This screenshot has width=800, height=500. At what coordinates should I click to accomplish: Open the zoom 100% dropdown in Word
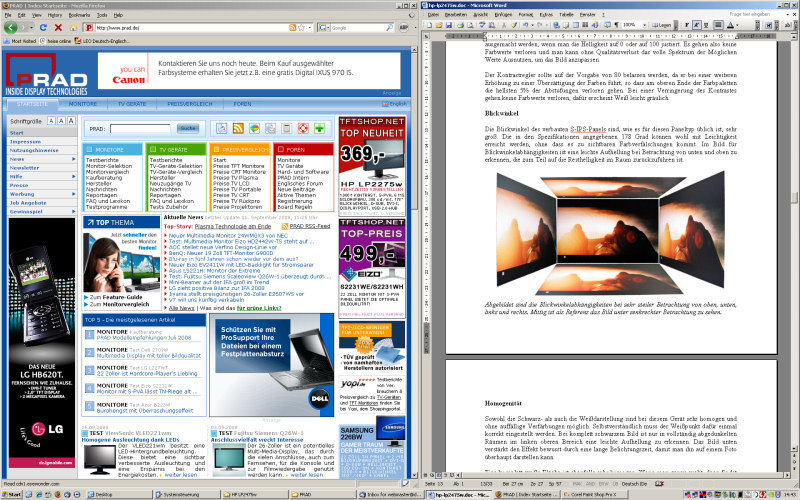coord(644,24)
